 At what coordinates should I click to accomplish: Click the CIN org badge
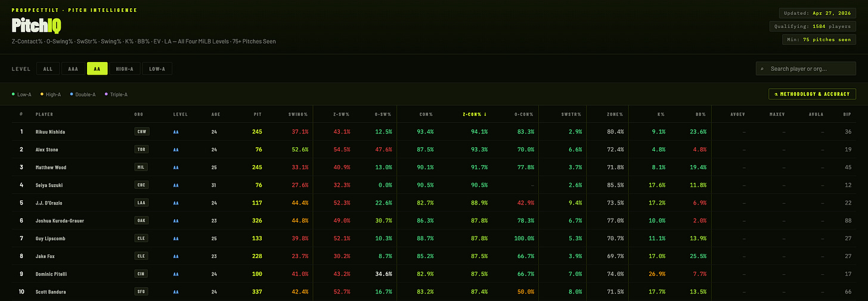[141, 274]
